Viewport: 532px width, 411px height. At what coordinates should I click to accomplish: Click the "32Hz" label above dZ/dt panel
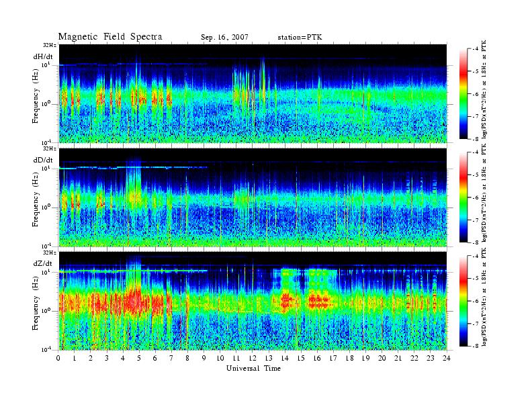(50, 253)
